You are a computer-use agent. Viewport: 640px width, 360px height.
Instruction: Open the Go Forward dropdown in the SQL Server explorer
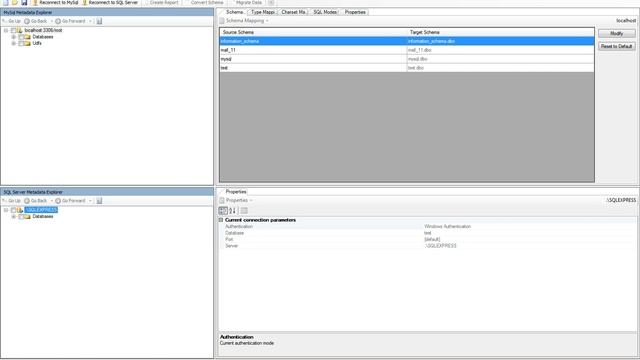coord(90,200)
